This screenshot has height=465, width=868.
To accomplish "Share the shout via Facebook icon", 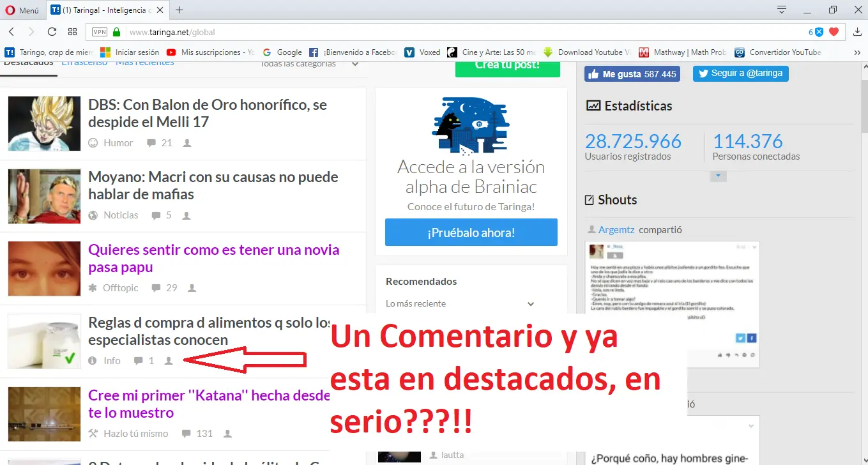I will pyautogui.click(x=752, y=339).
